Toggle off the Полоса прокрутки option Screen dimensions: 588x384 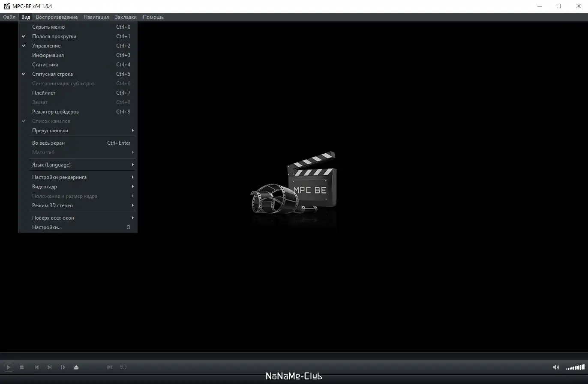point(54,36)
